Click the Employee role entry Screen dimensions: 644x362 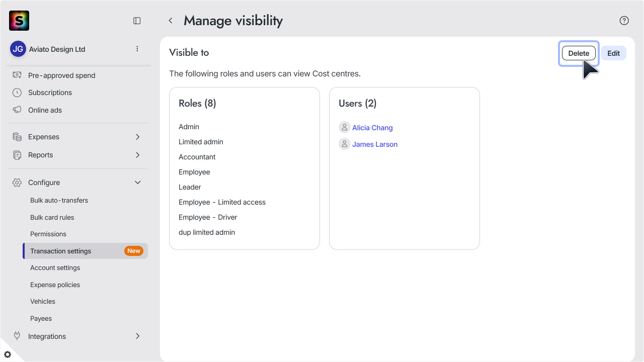194,172
